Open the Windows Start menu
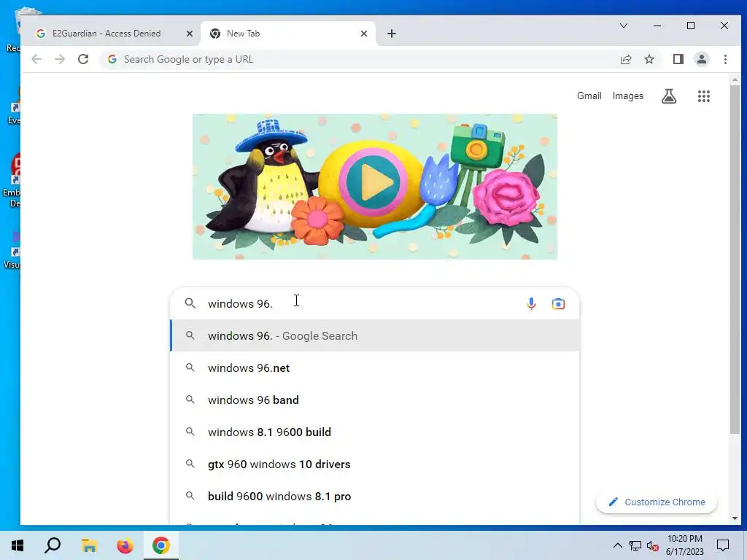The width and height of the screenshot is (747, 560). [x=18, y=545]
